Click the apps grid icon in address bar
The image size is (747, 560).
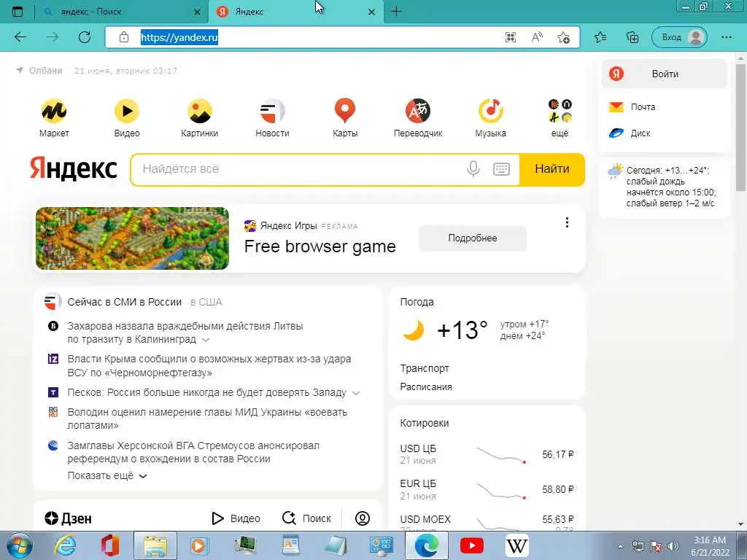[510, 38]
